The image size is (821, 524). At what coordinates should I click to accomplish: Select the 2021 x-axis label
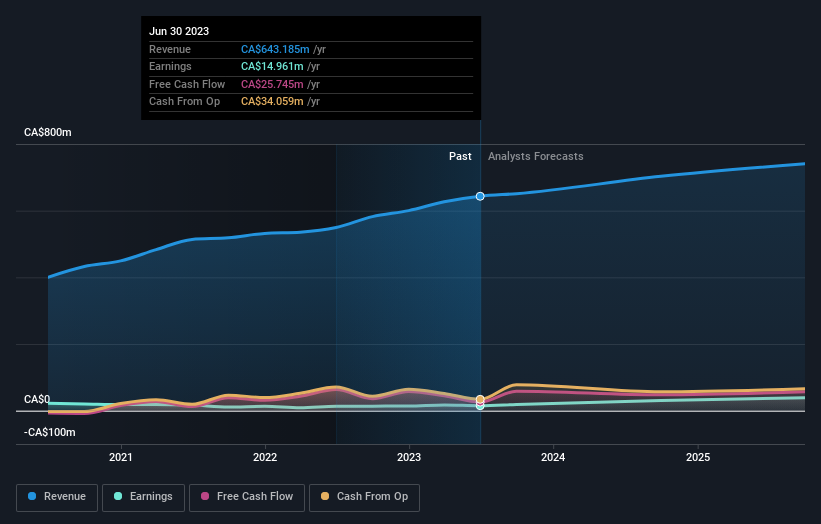point(120,458)
